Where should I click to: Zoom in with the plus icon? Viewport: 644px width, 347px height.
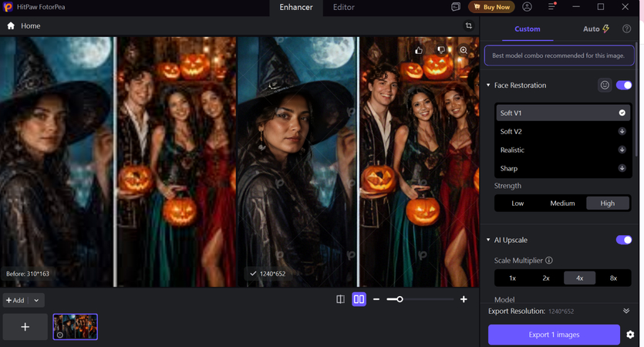click(464, 299)
